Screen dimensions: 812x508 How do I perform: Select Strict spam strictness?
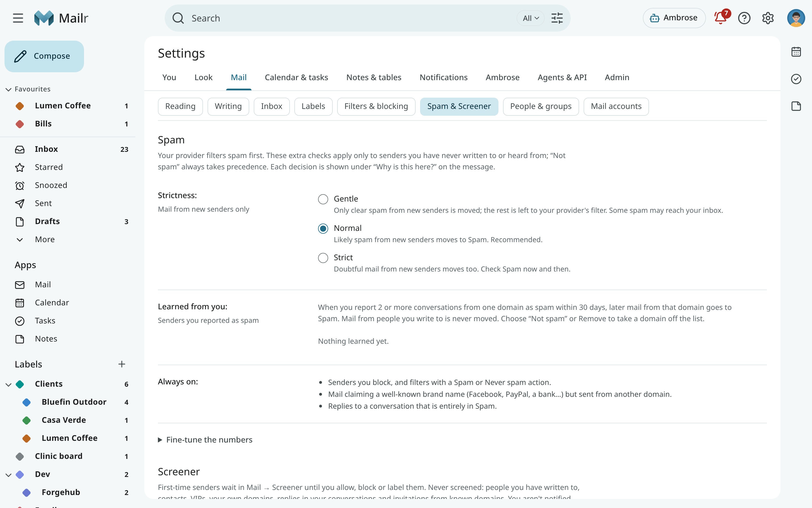tap(323, 258)
